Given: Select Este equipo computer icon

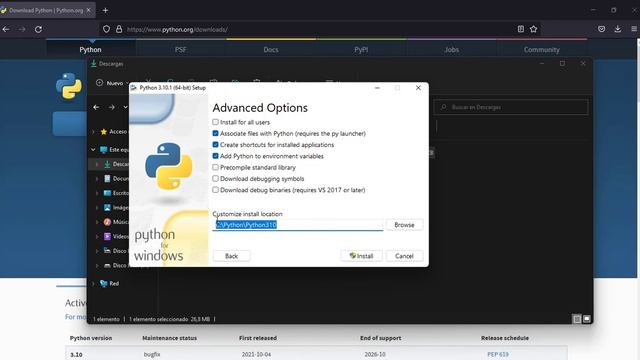Looking at the screenshot, I should coord(103,150).
